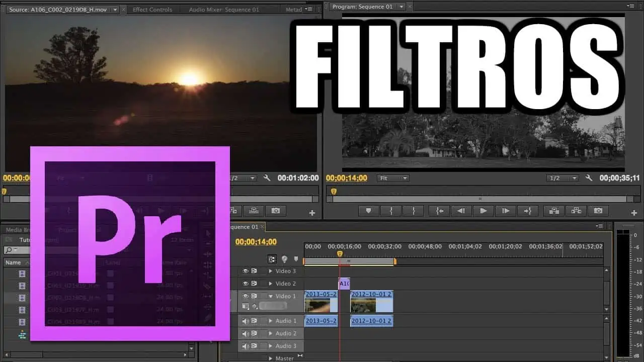Expand the Audio 1 track
This screenshot has height=362, width=644.
tap(271, 321)
